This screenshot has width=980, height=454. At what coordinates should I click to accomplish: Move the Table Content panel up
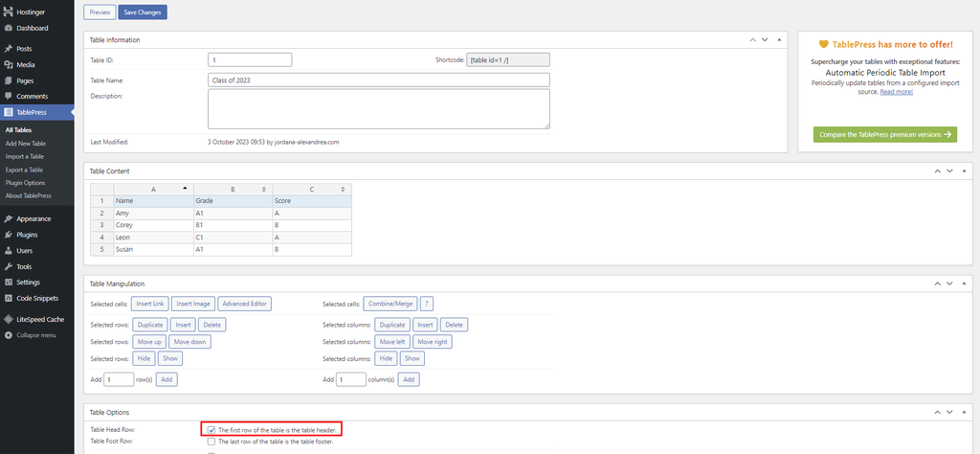(938, 170)
